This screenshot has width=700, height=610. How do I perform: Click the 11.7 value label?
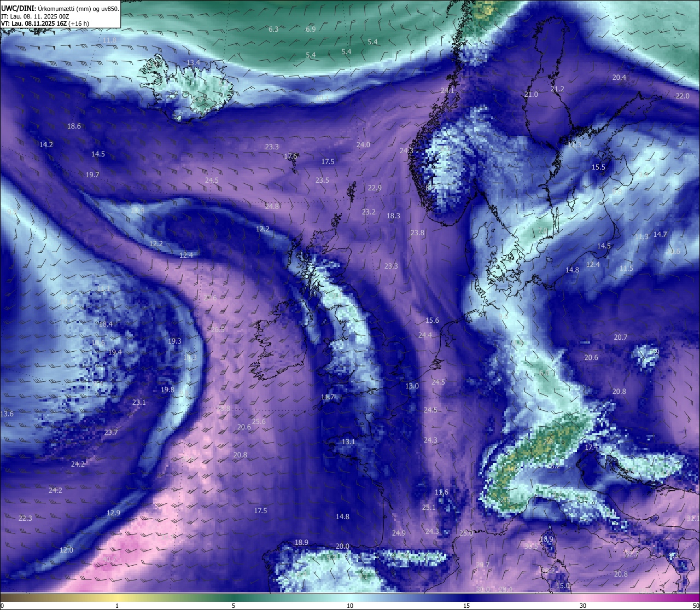point(327,397)
